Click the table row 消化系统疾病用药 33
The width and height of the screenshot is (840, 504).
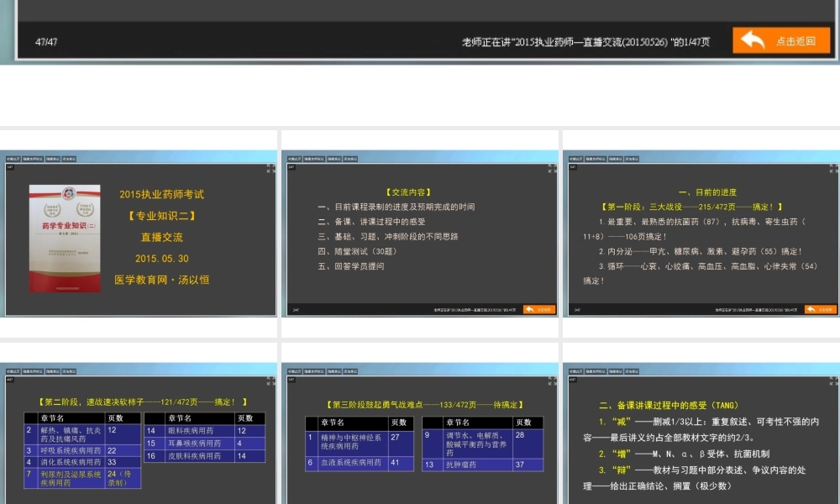pyautogui.click(x=82, y=462)
